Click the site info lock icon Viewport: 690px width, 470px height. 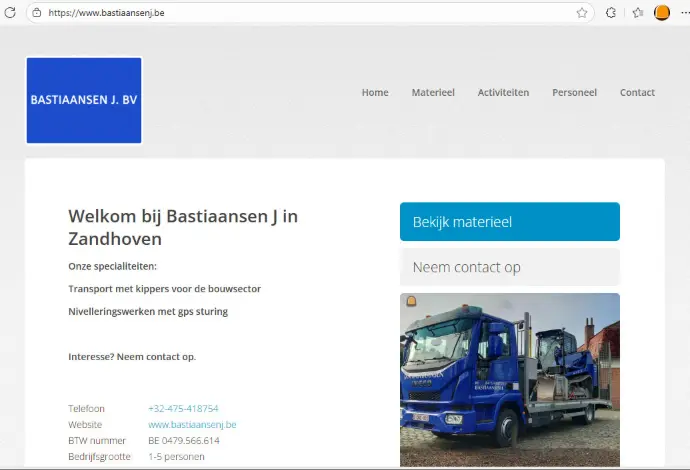(36, 13)
